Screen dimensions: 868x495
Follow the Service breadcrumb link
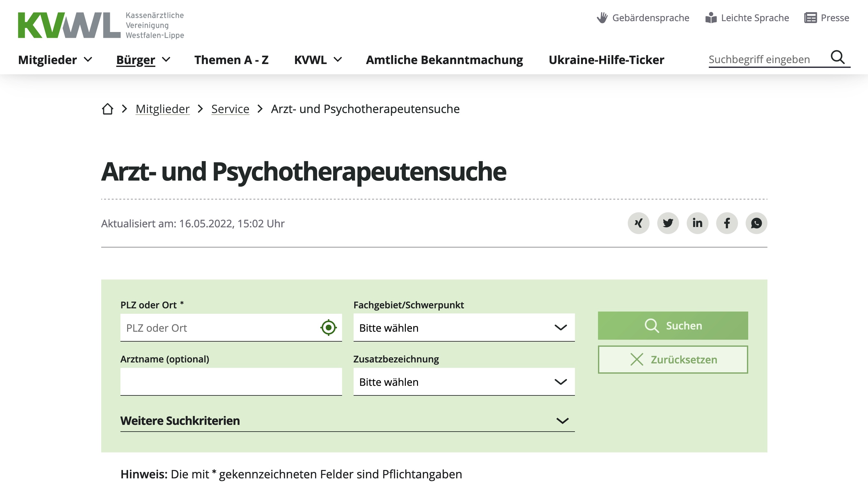[230, 109]
